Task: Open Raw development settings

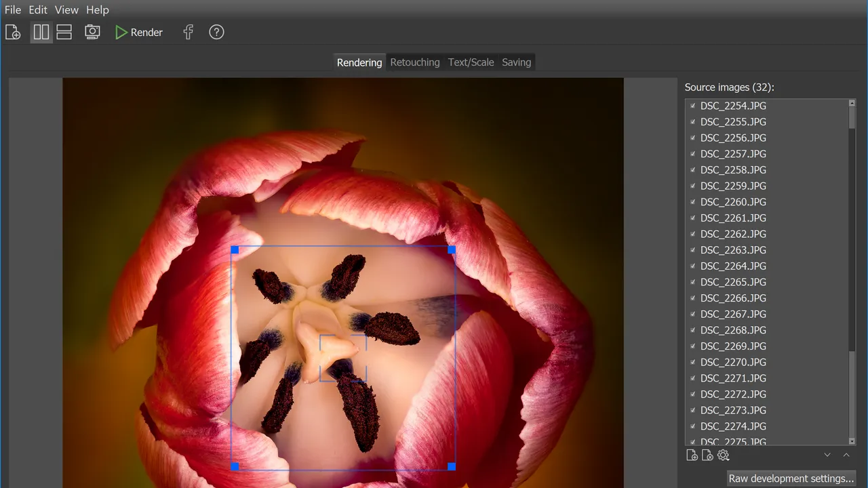Action: click(x=791, y=479)
